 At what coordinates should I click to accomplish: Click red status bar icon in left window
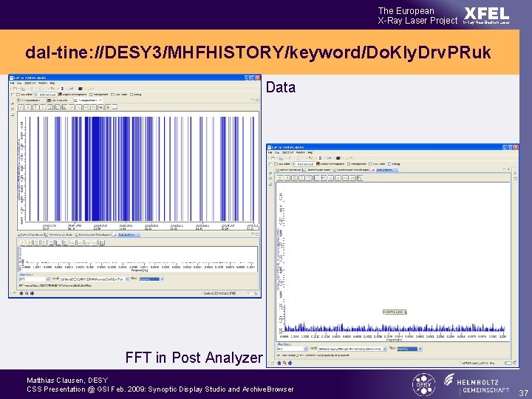pos(21,293)
